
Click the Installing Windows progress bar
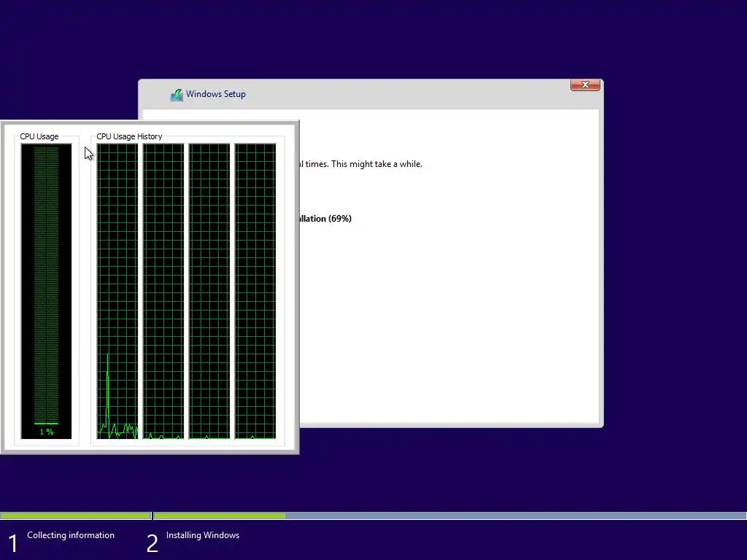pos(449,516)
